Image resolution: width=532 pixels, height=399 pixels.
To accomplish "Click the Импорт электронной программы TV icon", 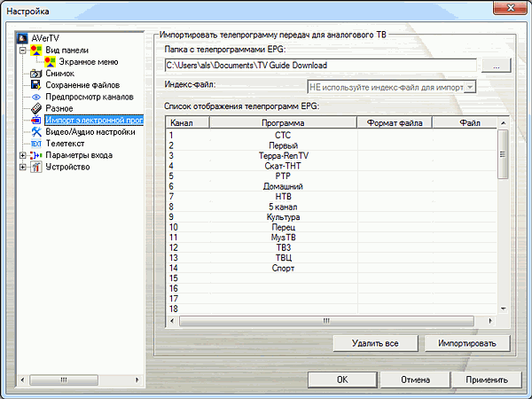I will click(36, 120).
